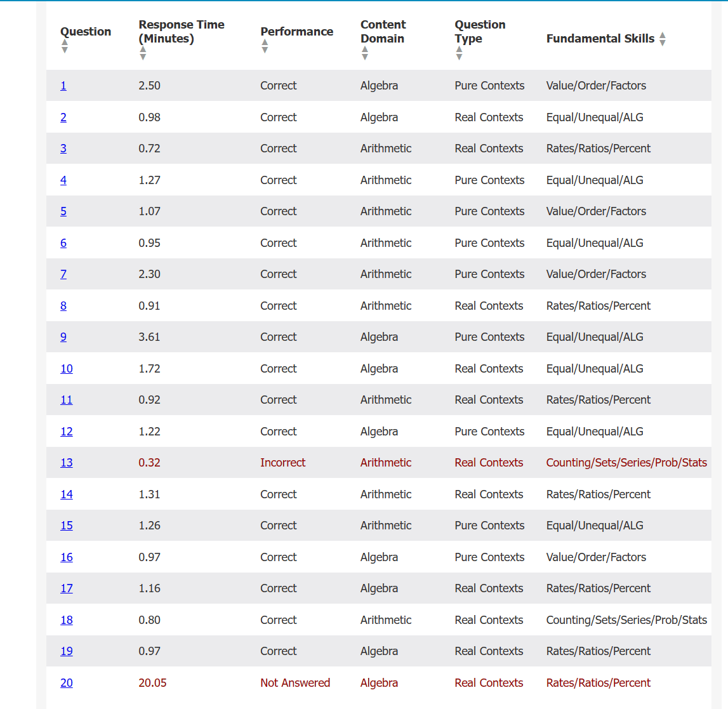Open the incorrect question 13
This screenshot has width=728, height=709.
(66, 462)
